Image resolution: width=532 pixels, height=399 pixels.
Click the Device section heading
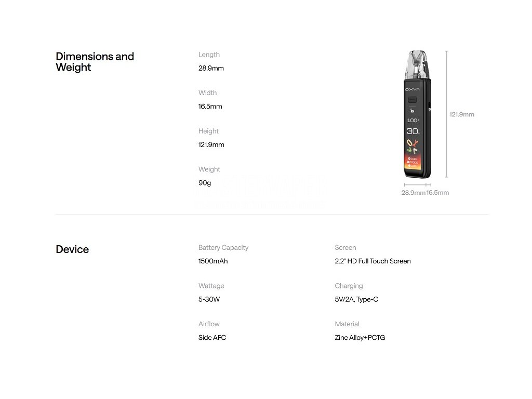pyautogui.click(x=72, y=249)
